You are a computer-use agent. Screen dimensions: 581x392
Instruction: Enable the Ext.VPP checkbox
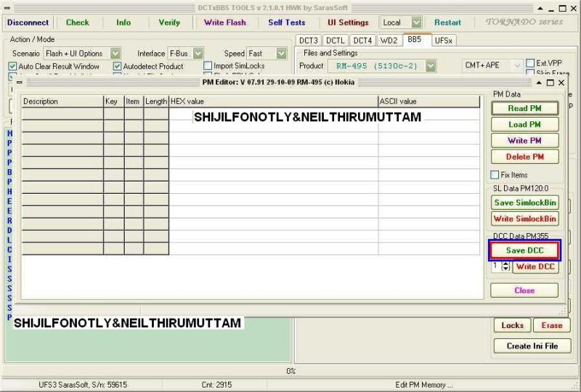[x=530, y=63]
